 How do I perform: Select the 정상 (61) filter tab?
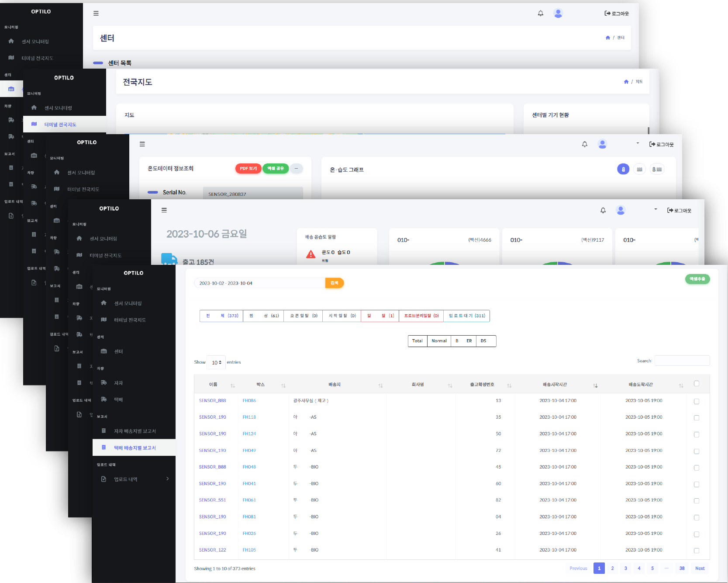click(x=263, y=316)
